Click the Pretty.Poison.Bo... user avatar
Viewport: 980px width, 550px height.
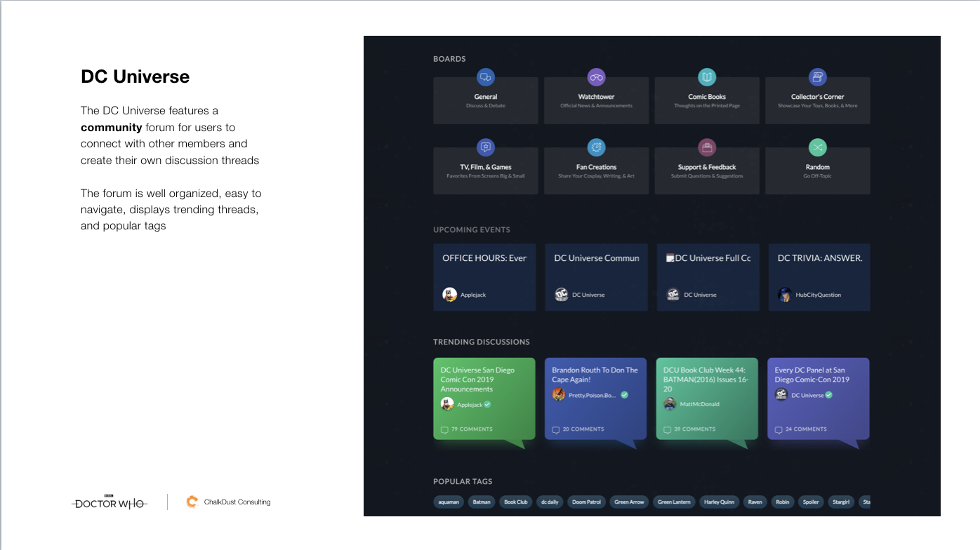click(x=559, y=395)
